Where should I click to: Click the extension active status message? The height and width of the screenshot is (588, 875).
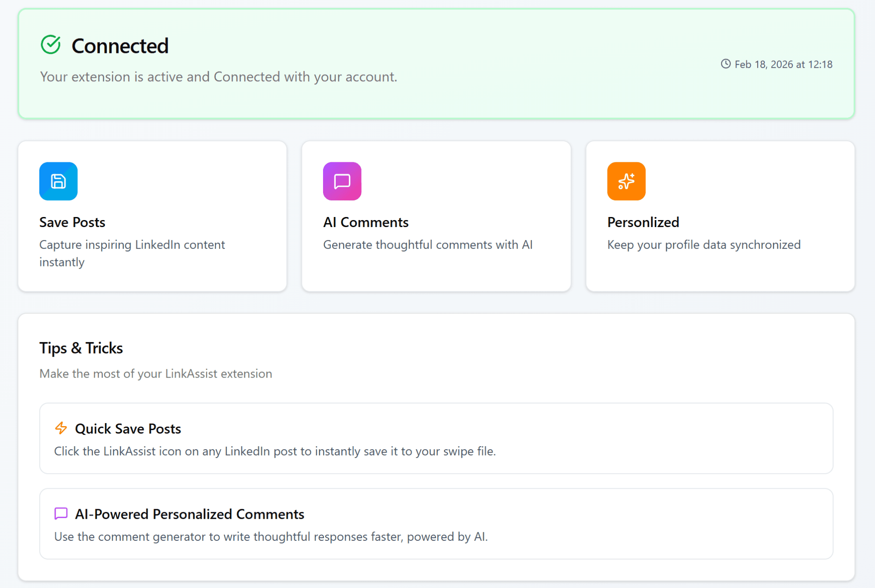tap(218, 77)
